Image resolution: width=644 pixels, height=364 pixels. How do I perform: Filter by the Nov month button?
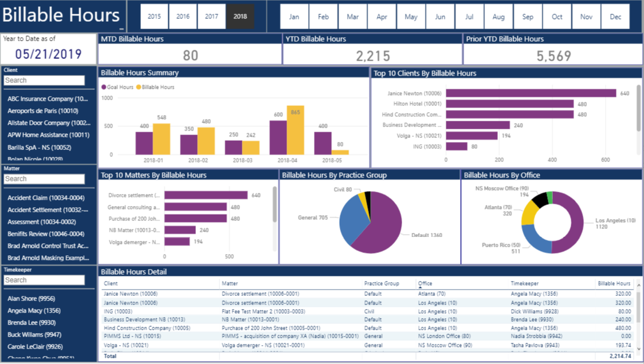click(586, 17)
